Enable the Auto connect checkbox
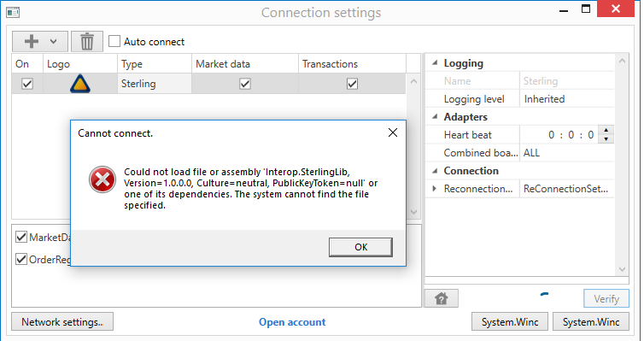This screenshot has height=341, width=644. pyautogui.click(x=114, y=42)
